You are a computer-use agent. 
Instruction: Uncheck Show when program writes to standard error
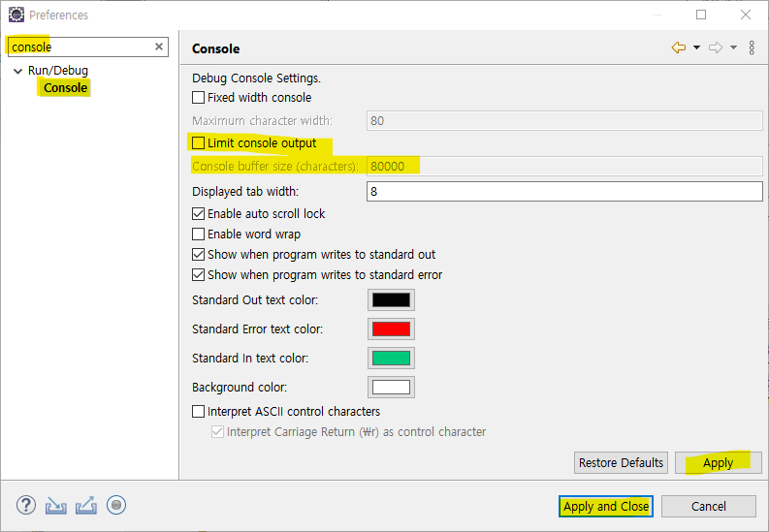click(x=198, y=275)
